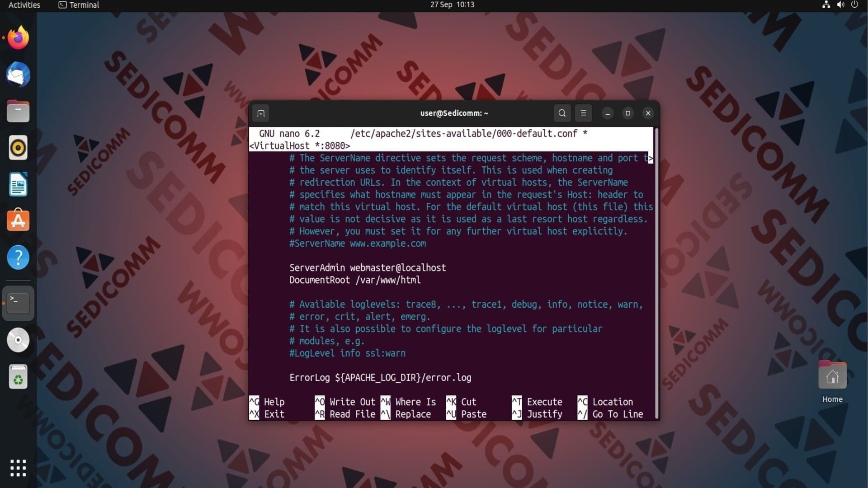The height and width of the screenshot is (488, 868).
Task: Open Firefox from the dock
Action: click(18, 38)
